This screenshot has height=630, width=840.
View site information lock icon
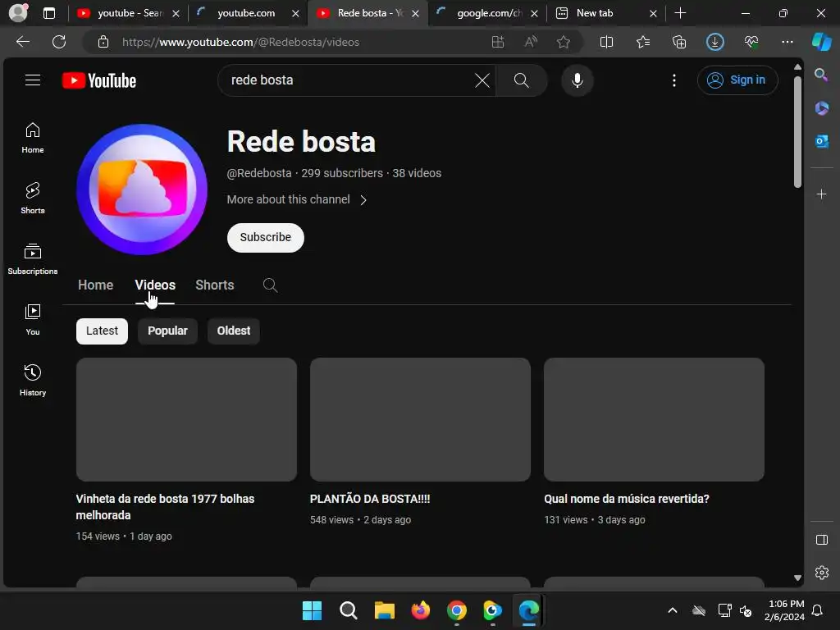tap(103, 42)
